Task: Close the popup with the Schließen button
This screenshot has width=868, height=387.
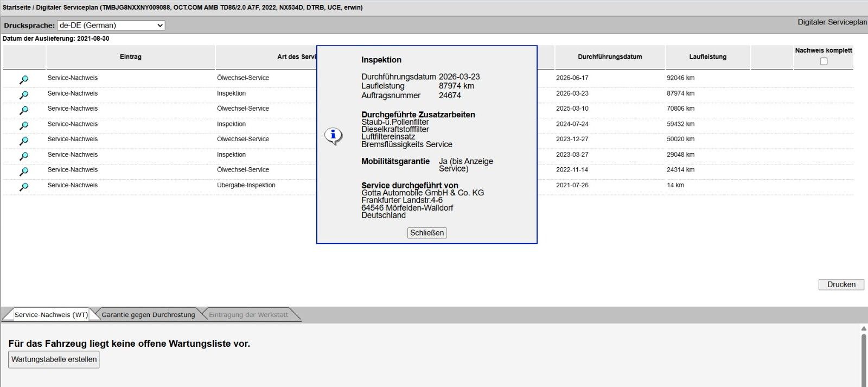Action: coord(427,233)
